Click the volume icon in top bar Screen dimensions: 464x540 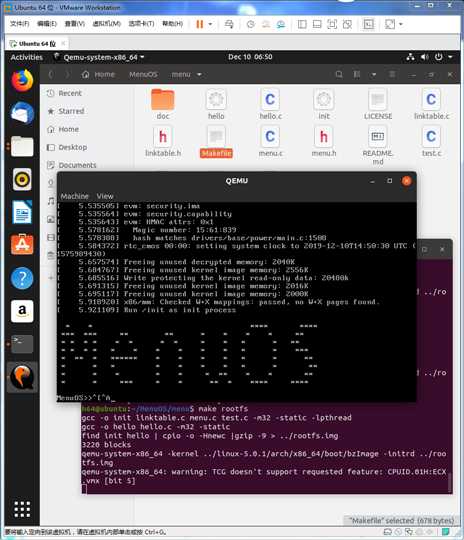click(424, 57)
